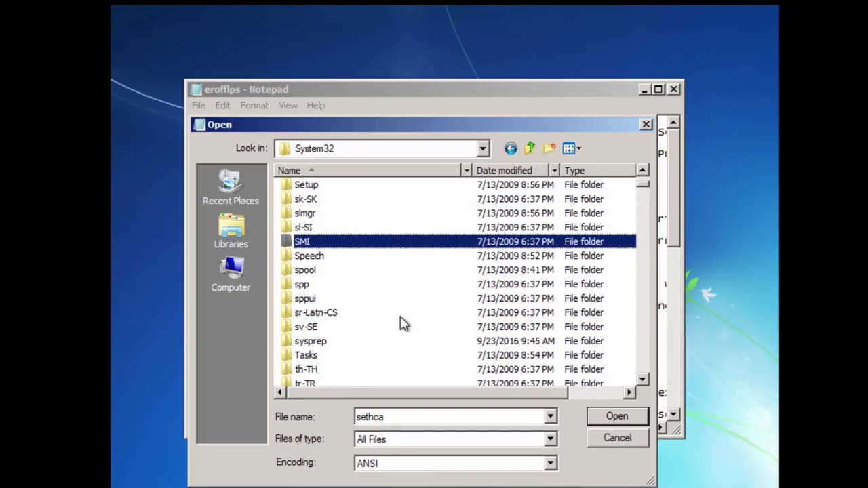This screenshot has width=868, height=488.
Task: Select the Setup folder icon
Action: click(x=286, y=184)
